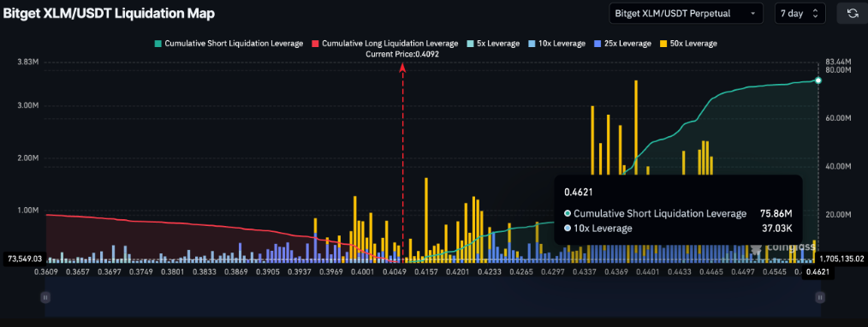
Task: Toggle the 50x Leverage legend
Action: pyautogui.click(x=688, y=43)
